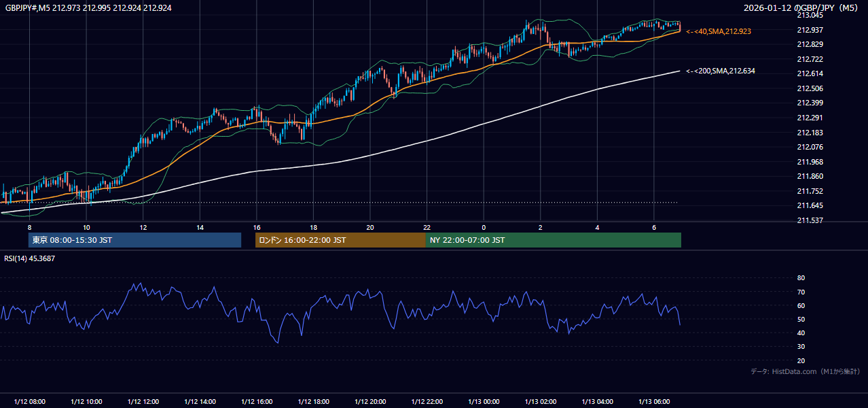Click the RSI(14) 45.3687 indicator label
868x408 pixels.
click(29, 258)
